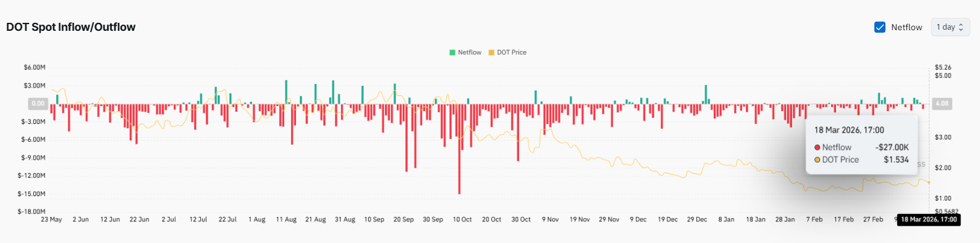The height and width of the screenshot is (243, 980).
Task: Click the DOT Spot Inflow/Outflow title
Action: (x=71, y=27)
